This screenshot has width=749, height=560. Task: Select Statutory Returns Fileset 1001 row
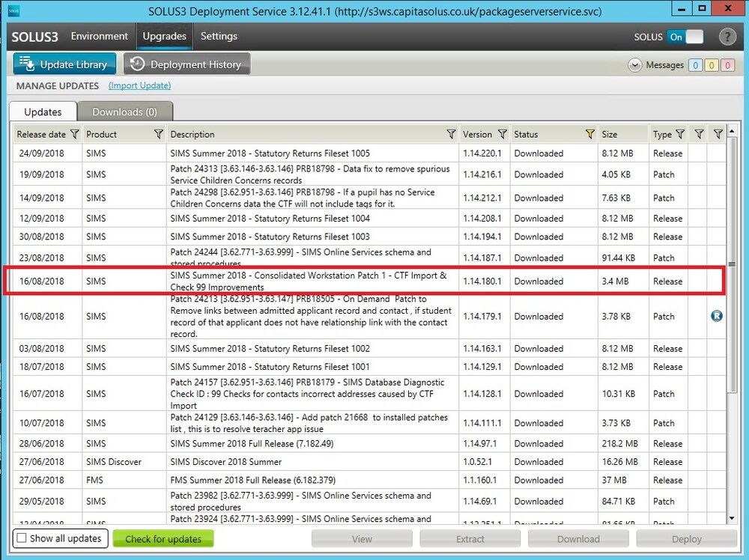pos(369,367)
